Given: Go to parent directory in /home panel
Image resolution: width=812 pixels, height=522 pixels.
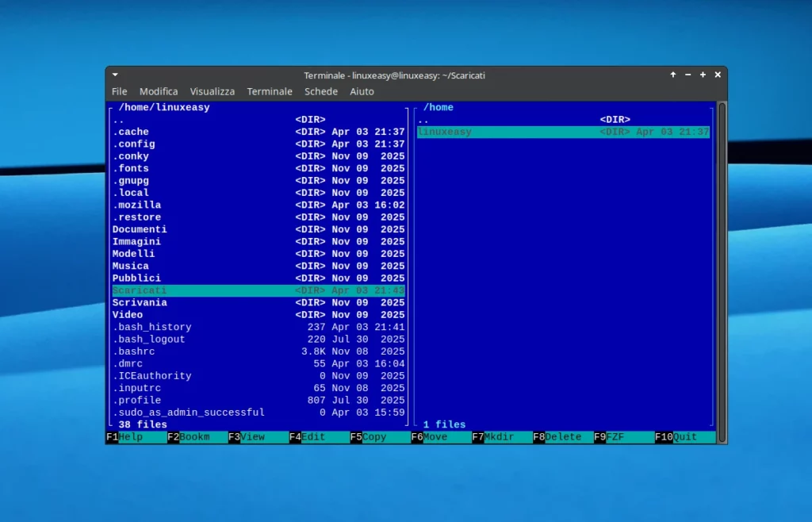Looking at the screenshot, I should tap(423, 120).
